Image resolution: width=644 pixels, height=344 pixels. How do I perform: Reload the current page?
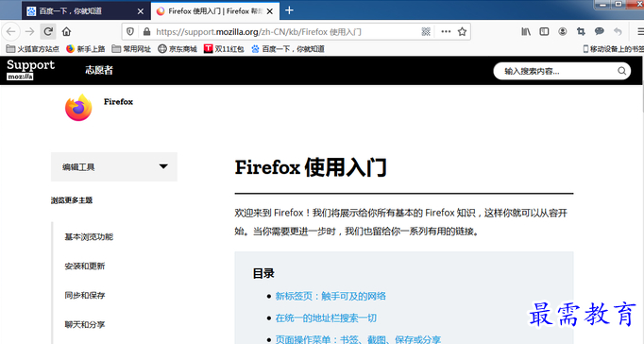tap(48, 31)
